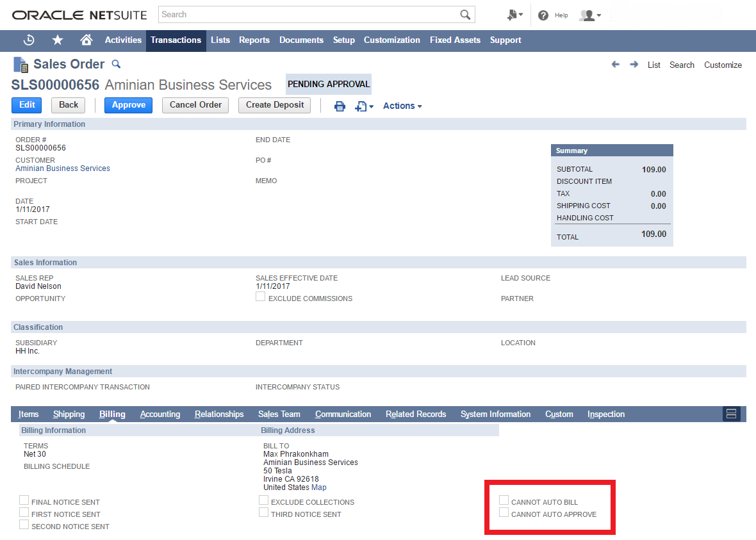The height and width of the screenshot is (540, 756).
Task: Switch to the Accounting subtab
Action: 160,414
